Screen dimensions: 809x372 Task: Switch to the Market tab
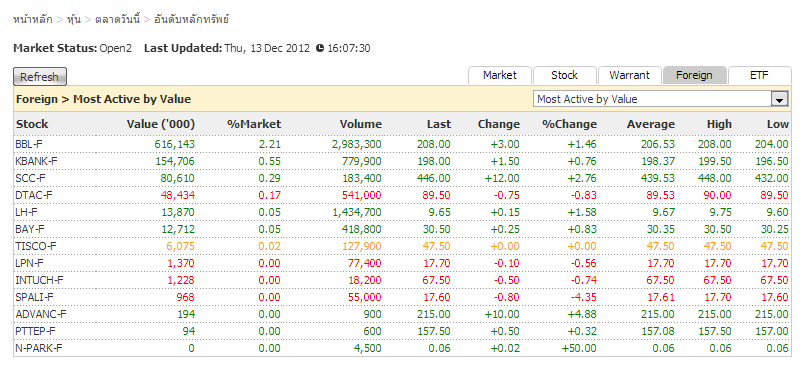pos(499,75)
